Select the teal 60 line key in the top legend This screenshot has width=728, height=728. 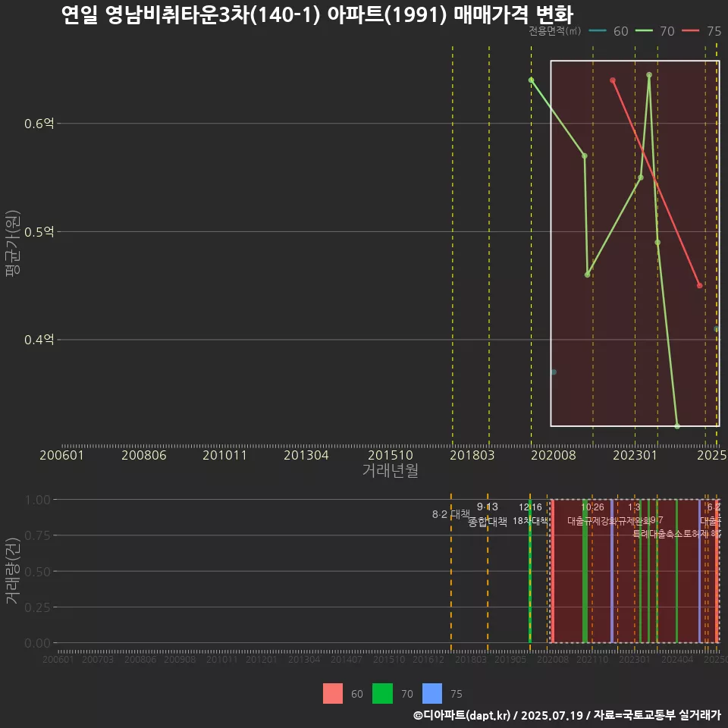point(598,31)
